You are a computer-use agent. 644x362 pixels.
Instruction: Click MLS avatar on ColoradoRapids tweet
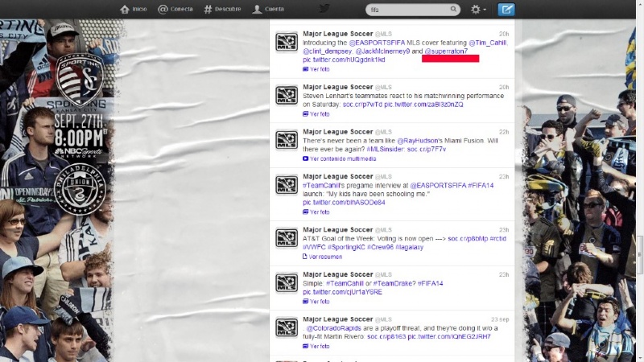click(x=287, y=328)
